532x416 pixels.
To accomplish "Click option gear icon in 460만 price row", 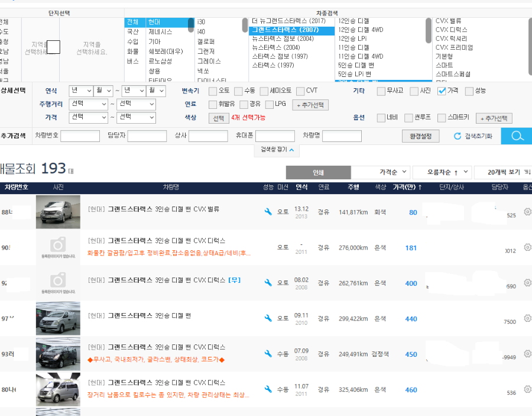I will pos(527,389).
